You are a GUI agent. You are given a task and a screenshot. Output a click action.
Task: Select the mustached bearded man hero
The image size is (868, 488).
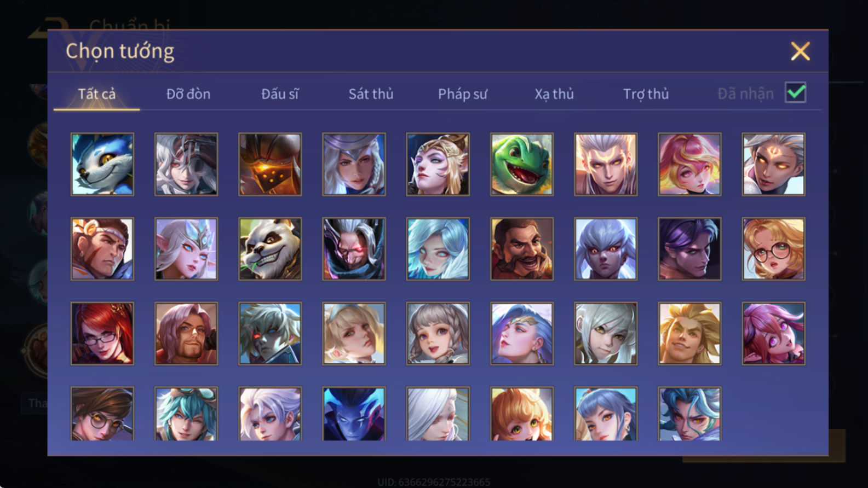[x=522, y=249]
